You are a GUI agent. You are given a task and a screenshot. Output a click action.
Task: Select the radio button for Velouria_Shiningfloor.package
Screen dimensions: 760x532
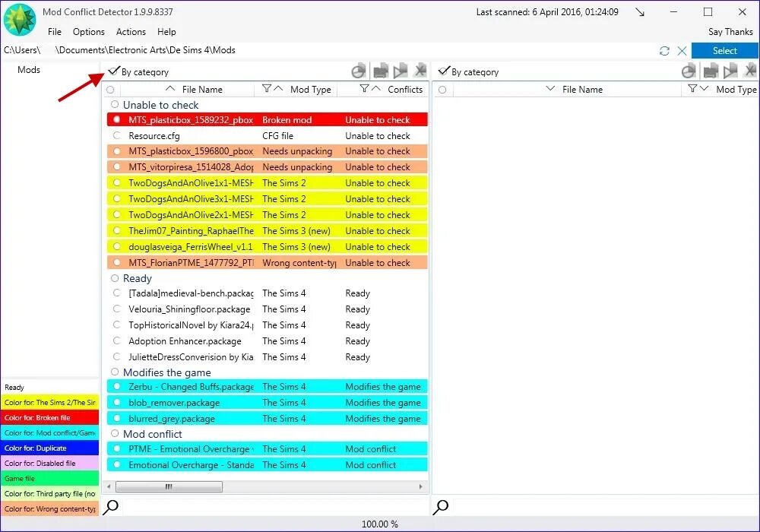117,309
